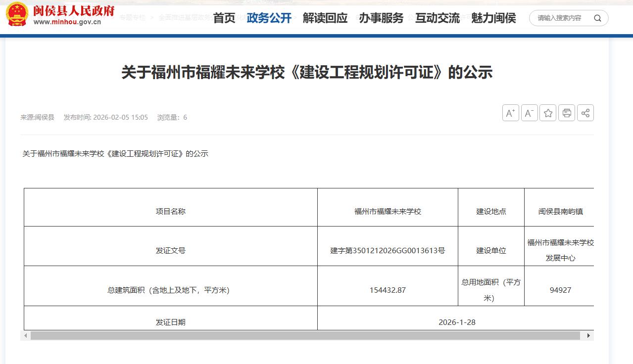Click the permit number 建字第3501212026GG0013613号 cell
This screenshot has width=633, height=364.
(x=388, y=251)
